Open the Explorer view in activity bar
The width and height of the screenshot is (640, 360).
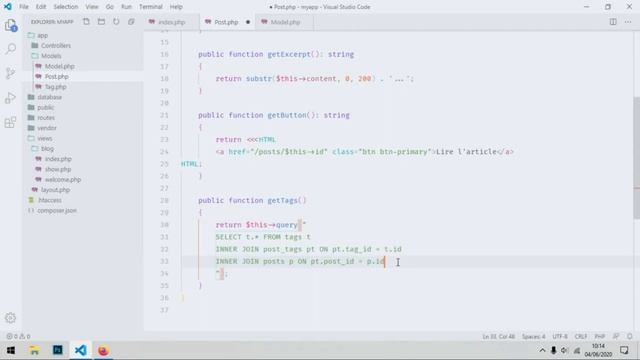tap(11, 25)
